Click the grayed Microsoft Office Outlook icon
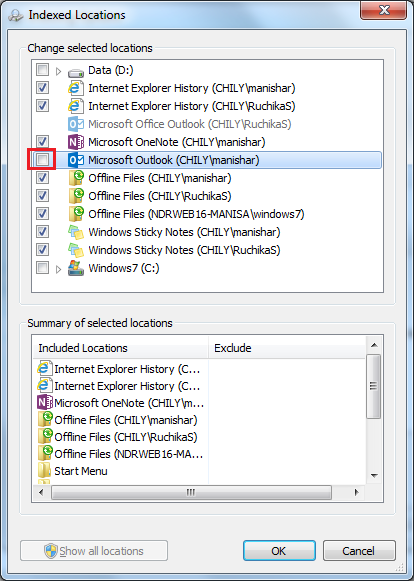 click(76, 124)
